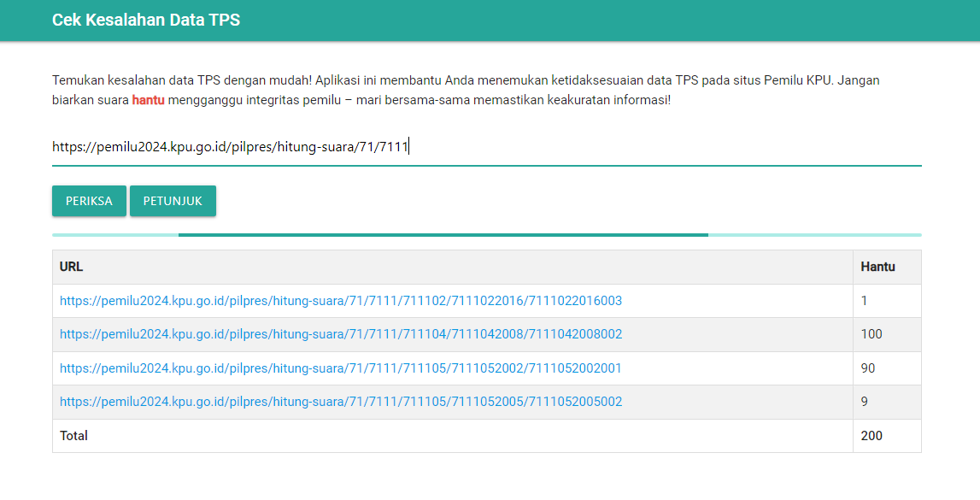Click the Cek Kesalahan Data TPS title
Viewport: 980px width, 500px height.
(146, 20)
